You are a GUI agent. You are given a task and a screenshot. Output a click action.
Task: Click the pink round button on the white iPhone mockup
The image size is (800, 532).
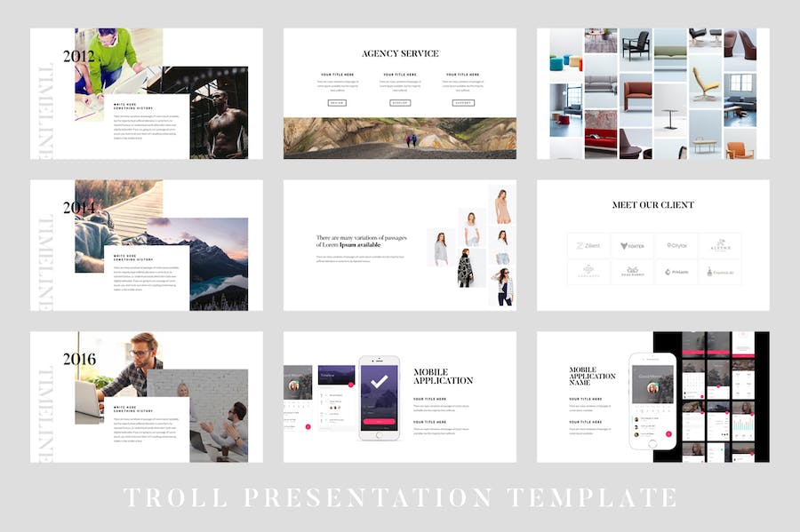[x=668, y=433]
